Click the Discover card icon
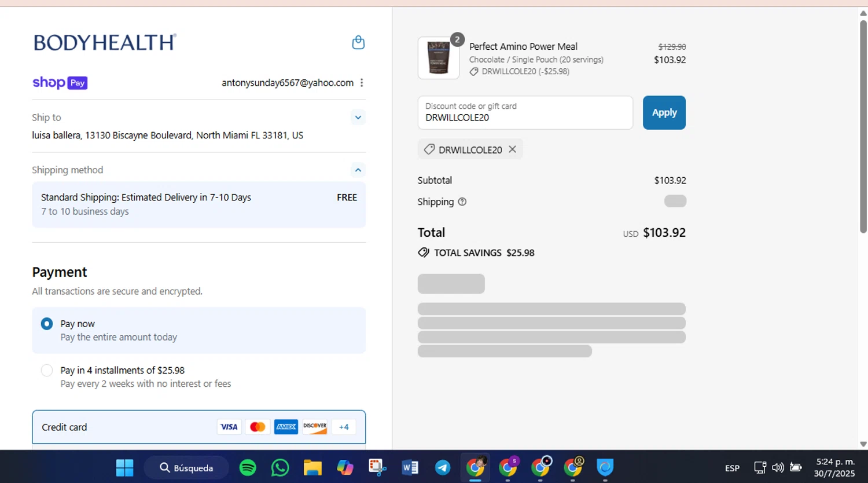This screenshot has width=868, height=483. [315, 427]
